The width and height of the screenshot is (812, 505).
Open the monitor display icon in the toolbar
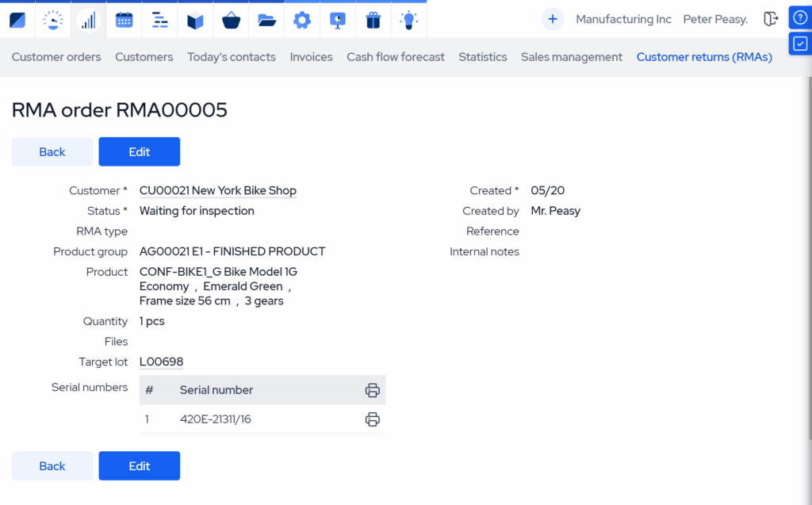tap(338, 19)
